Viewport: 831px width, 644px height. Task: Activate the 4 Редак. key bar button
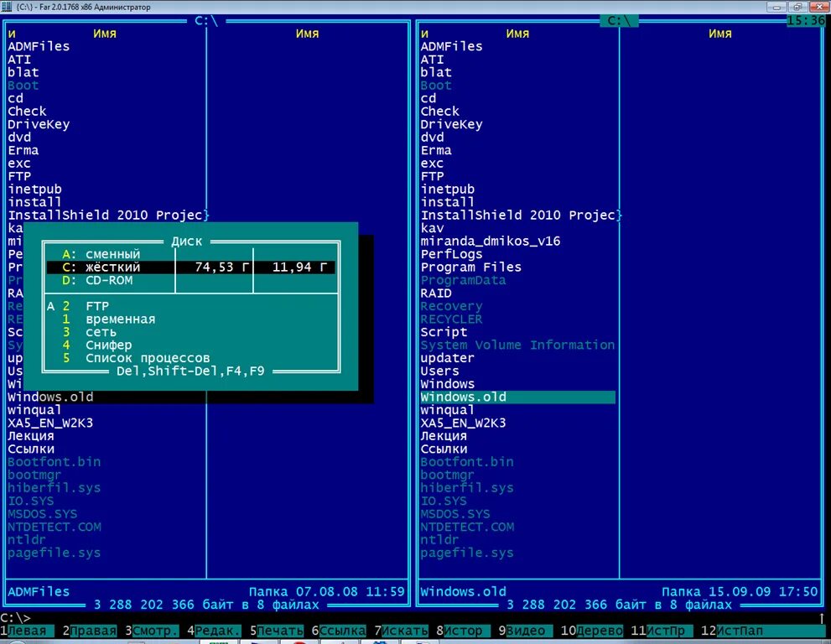[x=214, y=631]
